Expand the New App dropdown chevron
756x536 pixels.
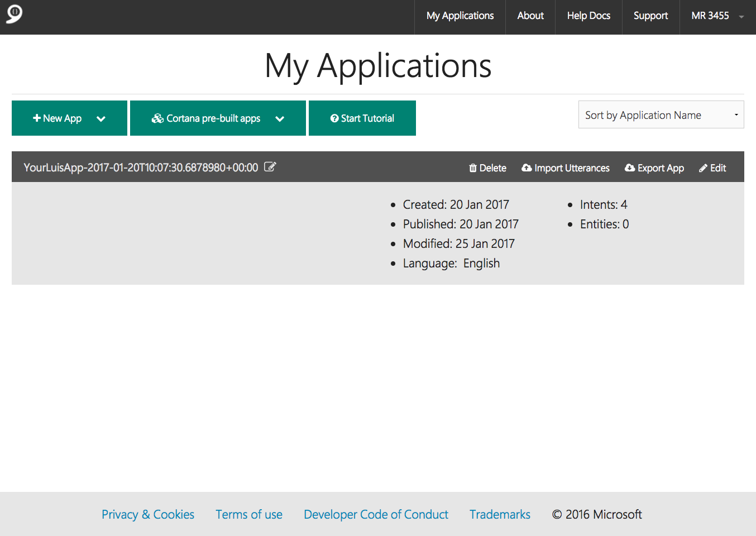click(101, 118)
